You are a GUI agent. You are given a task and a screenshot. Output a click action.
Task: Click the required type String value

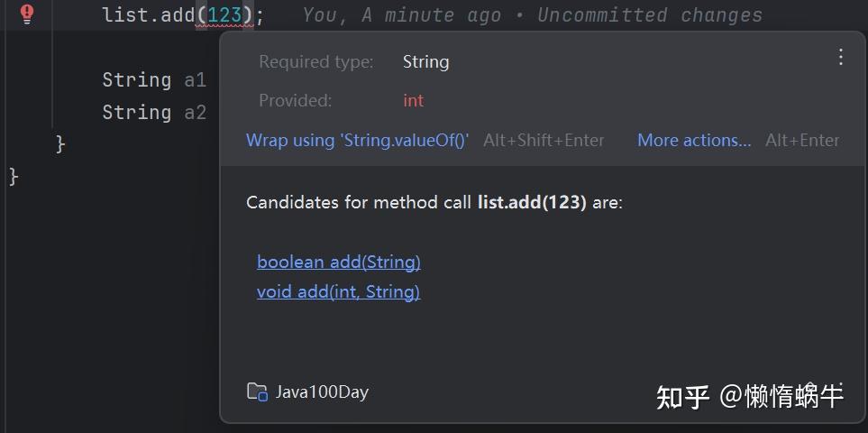point(425,61)
